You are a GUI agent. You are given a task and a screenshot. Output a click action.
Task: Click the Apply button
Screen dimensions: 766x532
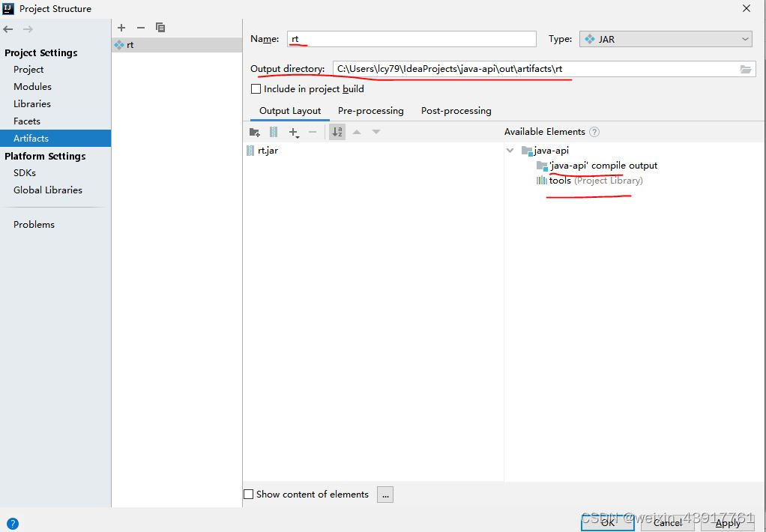point(728,523)
